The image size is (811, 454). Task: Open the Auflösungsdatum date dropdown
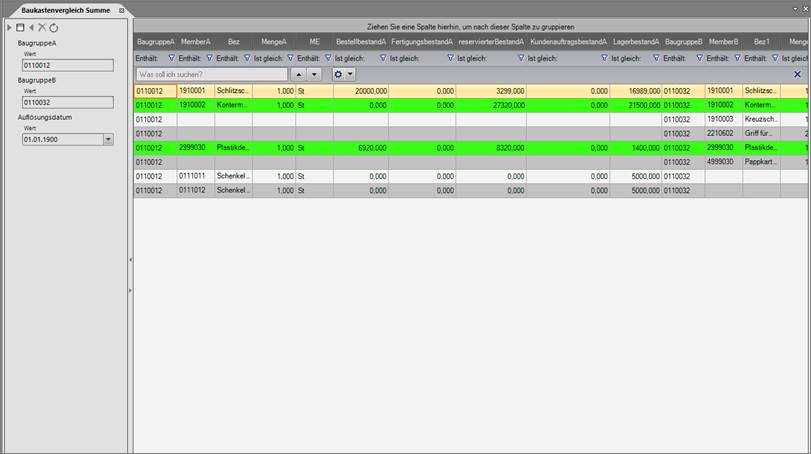(108, 139)
